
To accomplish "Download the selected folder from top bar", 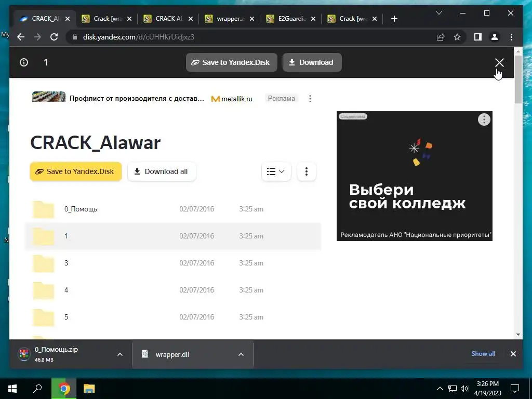I will (x=312, y=62).
